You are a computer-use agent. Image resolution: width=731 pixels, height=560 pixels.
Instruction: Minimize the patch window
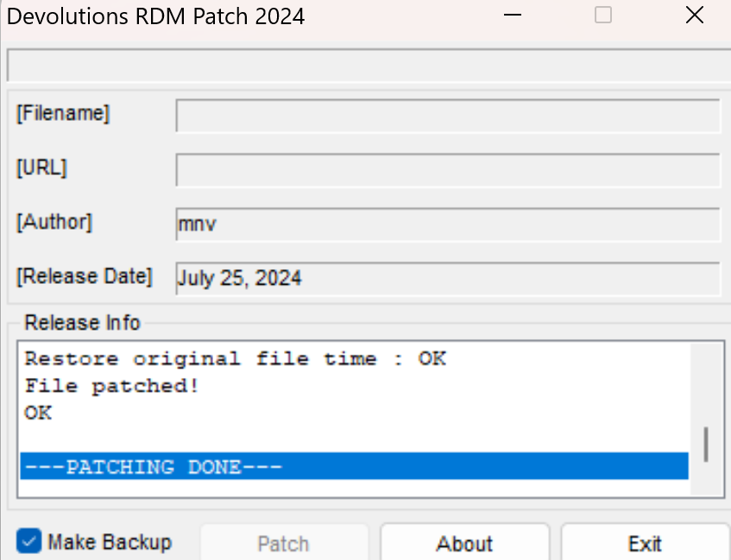click(x=513, y=16)
